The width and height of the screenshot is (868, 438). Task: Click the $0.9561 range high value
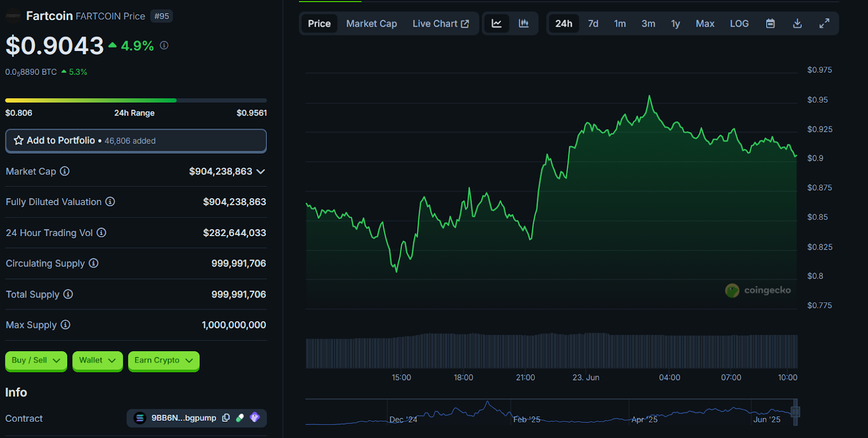point(252,113)
